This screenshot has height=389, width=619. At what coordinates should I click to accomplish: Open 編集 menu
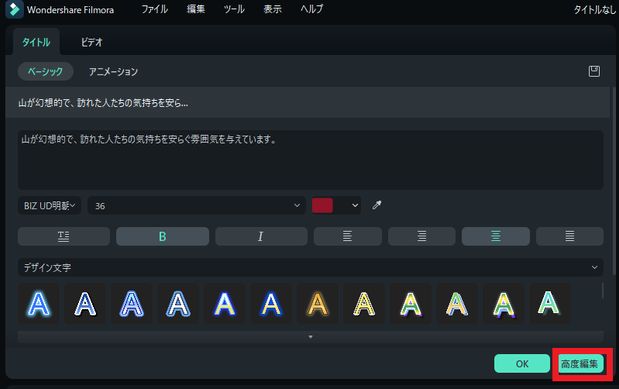pos(196,9)
